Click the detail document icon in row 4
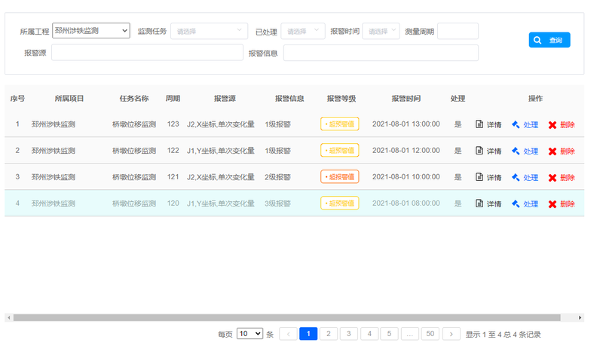The height and width of the screenshot is (364, 603). (x=479, y=203)
